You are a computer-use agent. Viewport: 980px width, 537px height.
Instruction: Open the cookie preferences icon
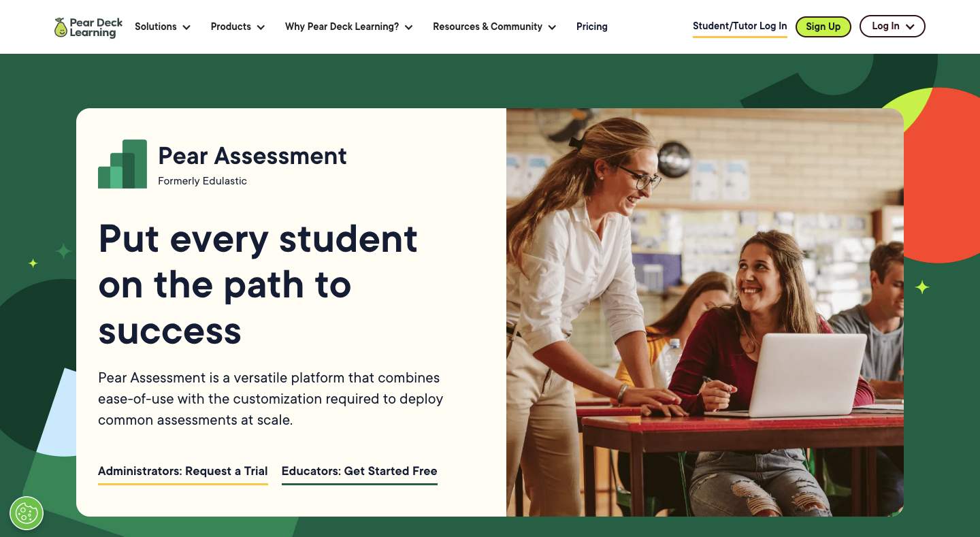(26, 512)
